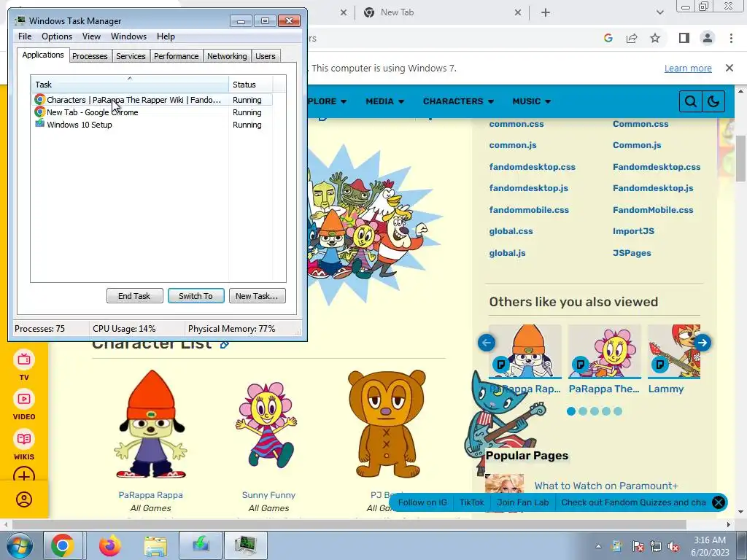Open the Fandomdesktop.js link

pyautogui.click(x=653, y=188)
